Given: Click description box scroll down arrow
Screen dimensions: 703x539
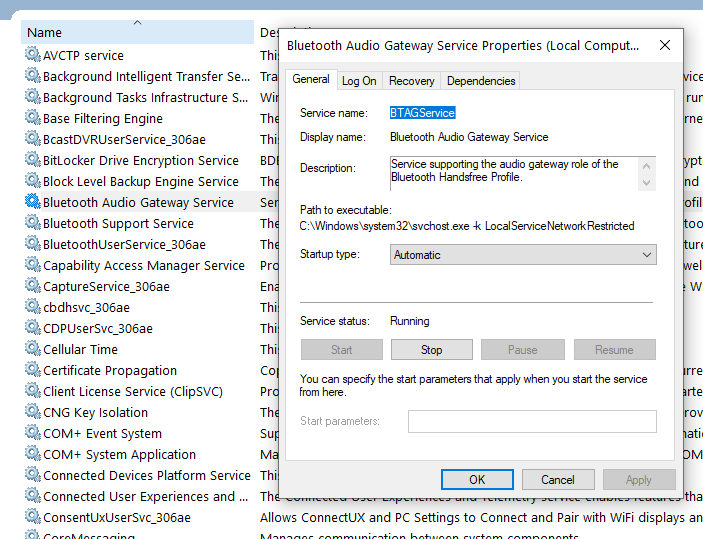Looking at the screenshot, I should coord(647,183).
